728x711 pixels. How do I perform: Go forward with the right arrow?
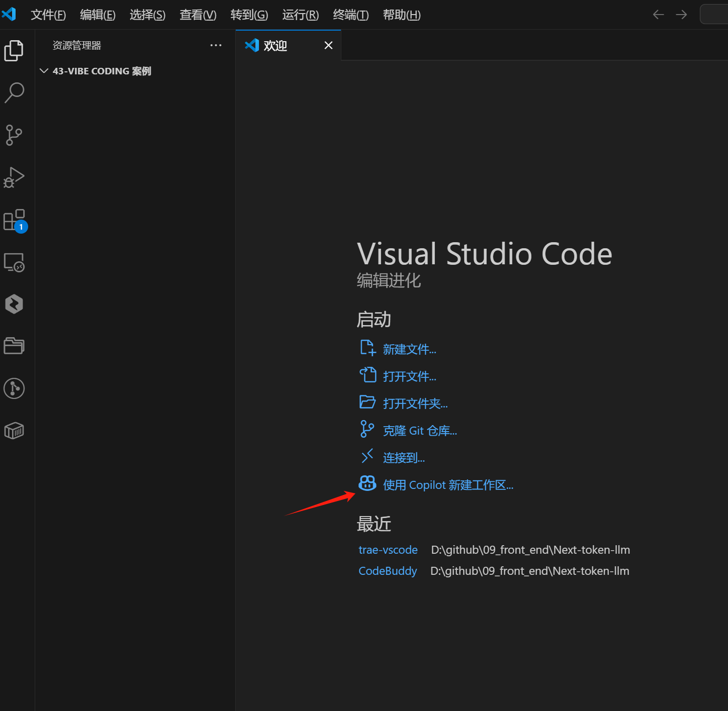tap(681, 15)
